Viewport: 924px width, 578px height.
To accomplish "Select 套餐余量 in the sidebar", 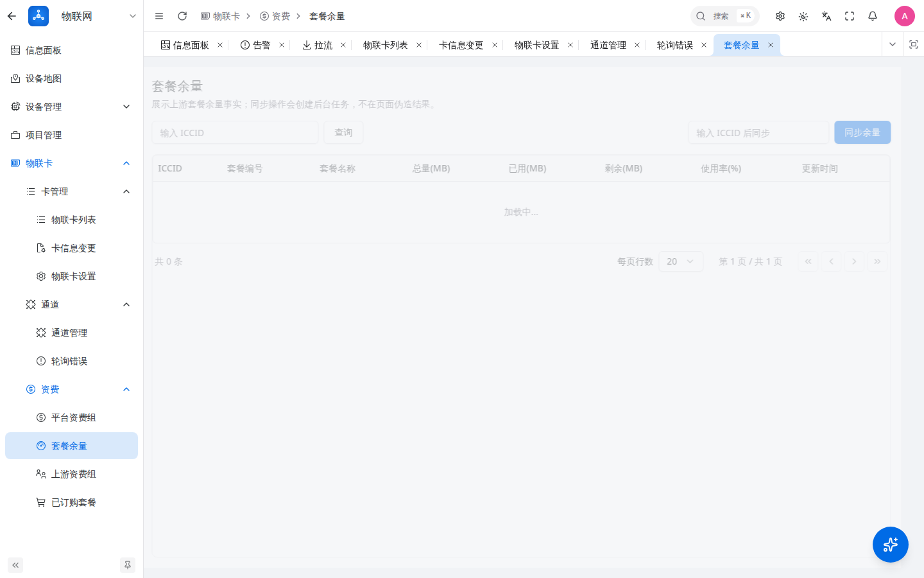I will click(x=71, y=446).
